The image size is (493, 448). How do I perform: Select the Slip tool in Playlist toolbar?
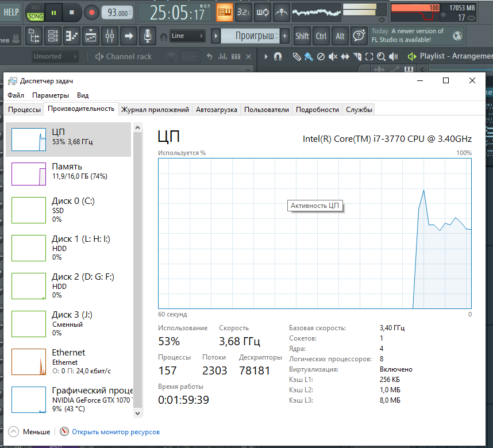345,57
